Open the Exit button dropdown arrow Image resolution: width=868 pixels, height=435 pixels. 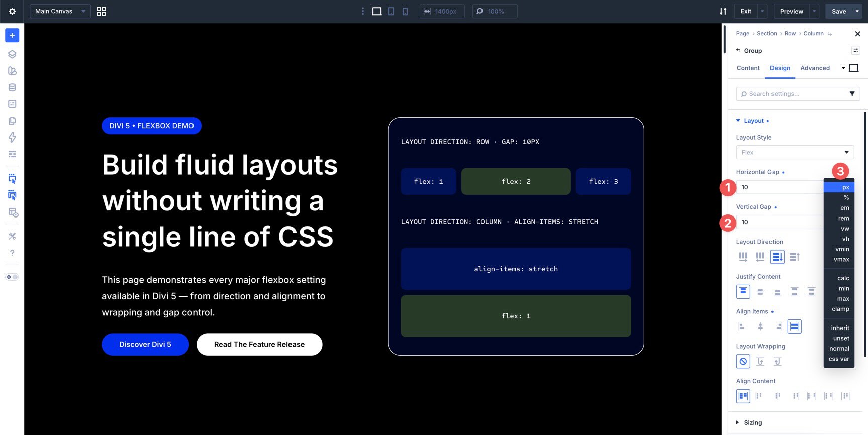click(x=762, y=11)
